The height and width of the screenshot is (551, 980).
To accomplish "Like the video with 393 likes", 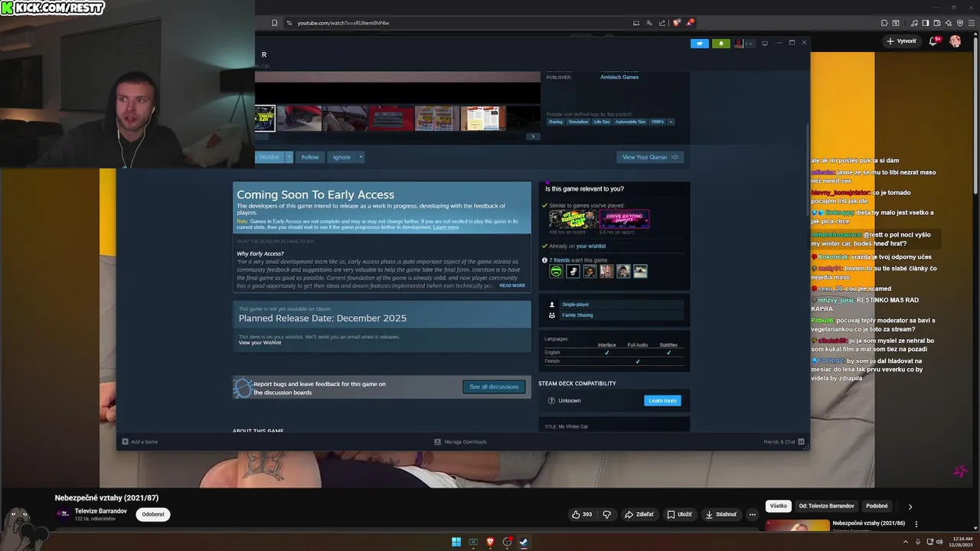I will click(x=582, y=514).
